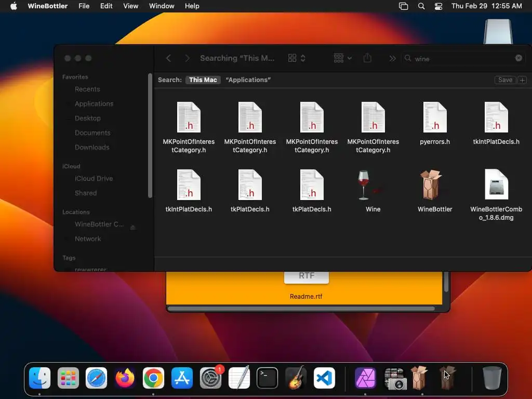Open the Edit menu
Screen dimensions: 532x399
point(106,6)
